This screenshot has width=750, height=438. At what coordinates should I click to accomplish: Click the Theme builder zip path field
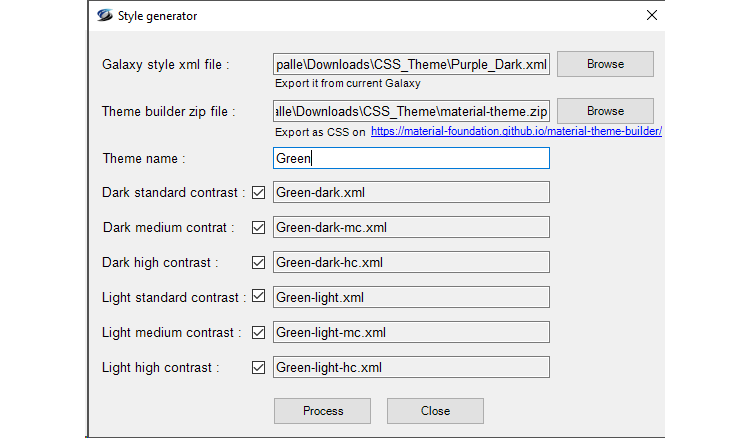411,111
